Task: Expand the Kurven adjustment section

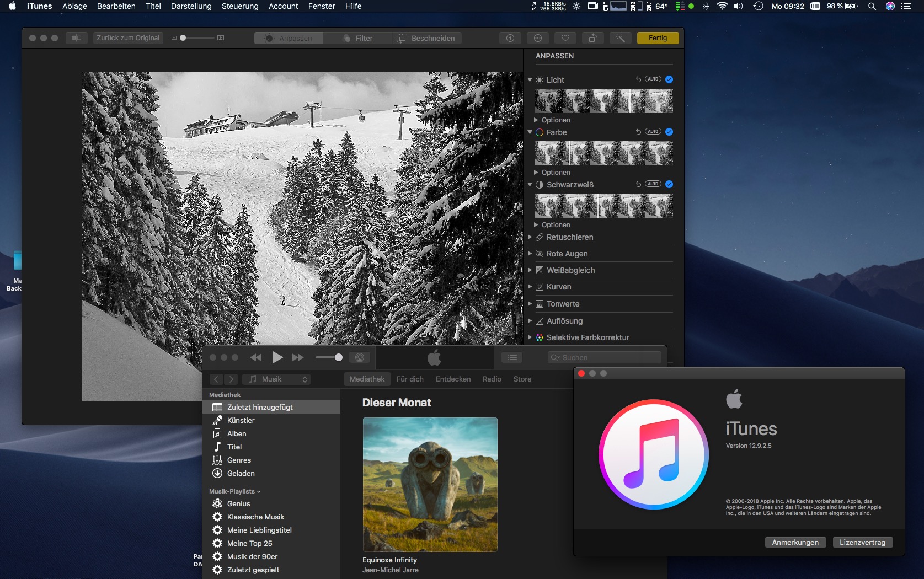Action: [x=530, y=287]
